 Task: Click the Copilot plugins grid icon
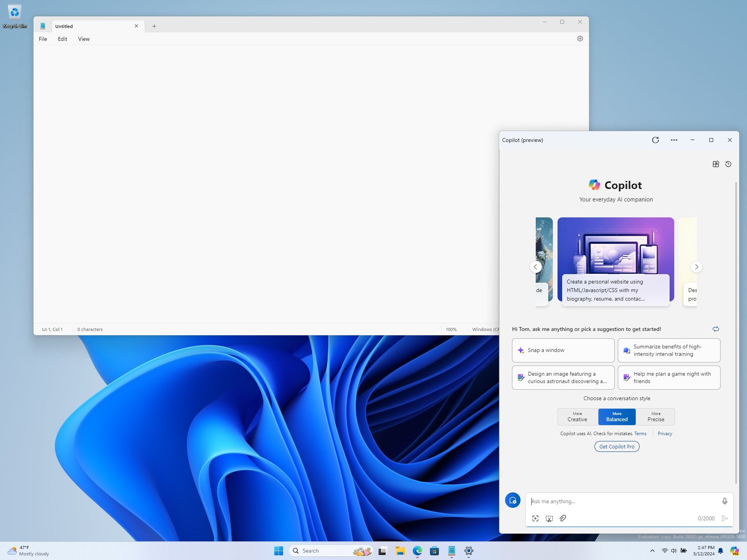(x=716, y=164)
